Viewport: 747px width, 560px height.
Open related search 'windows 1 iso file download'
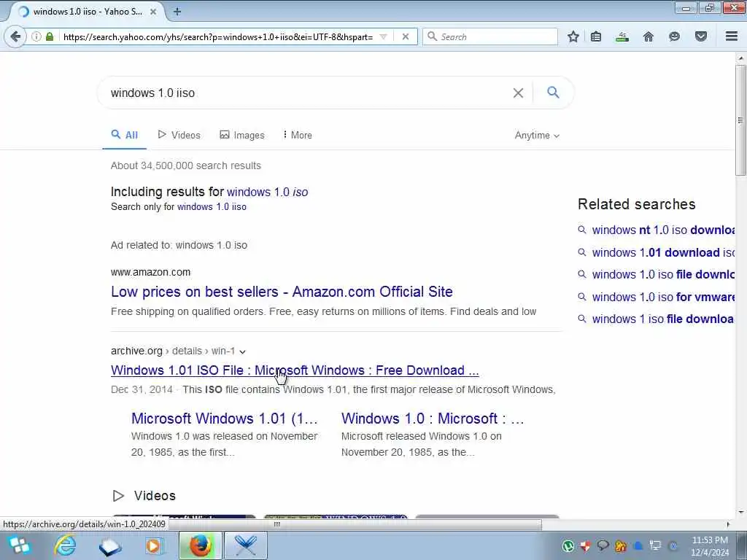tap(662, 319)
